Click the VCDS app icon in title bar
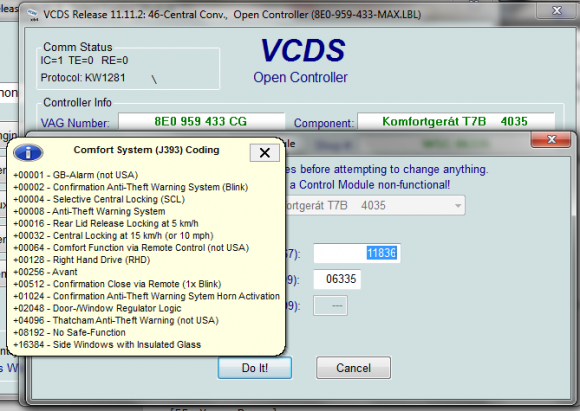Image resolution: width=580 pixels, height=411 pixels. click(33, 15)
